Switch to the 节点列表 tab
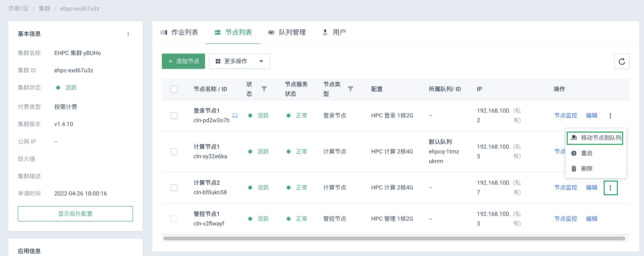 tap(233, 32)
